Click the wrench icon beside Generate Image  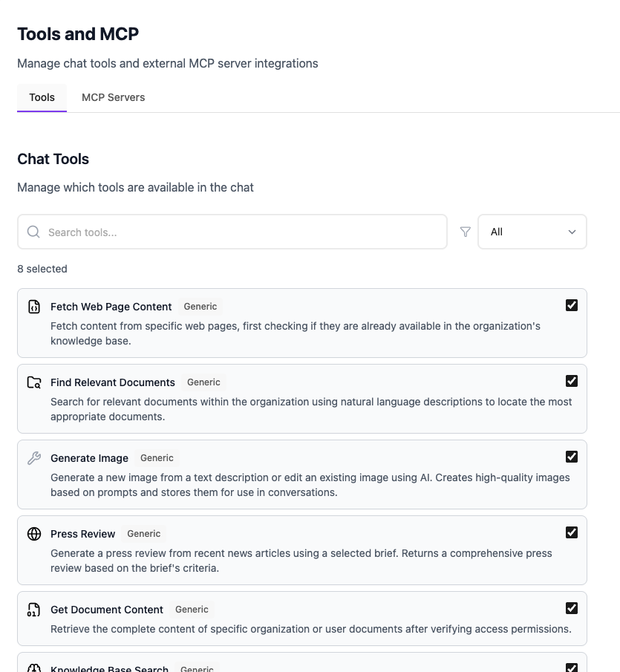click(x=33, y=457)
